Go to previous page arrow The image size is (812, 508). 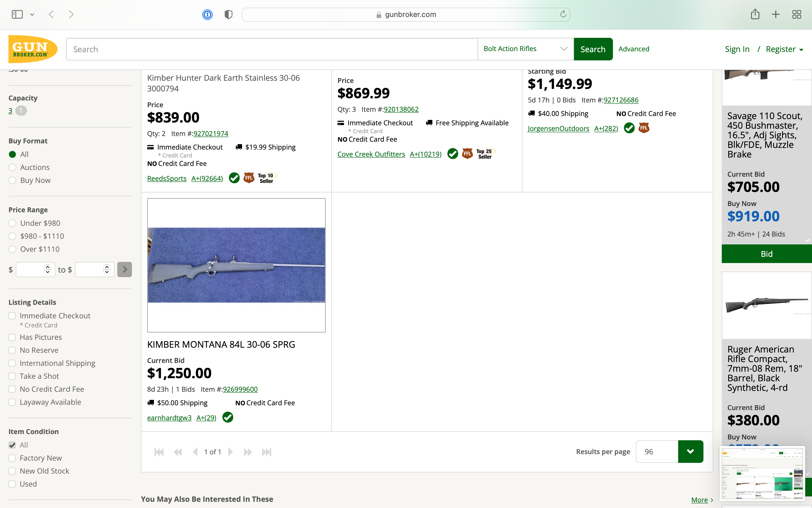click(x=195, y=452)
